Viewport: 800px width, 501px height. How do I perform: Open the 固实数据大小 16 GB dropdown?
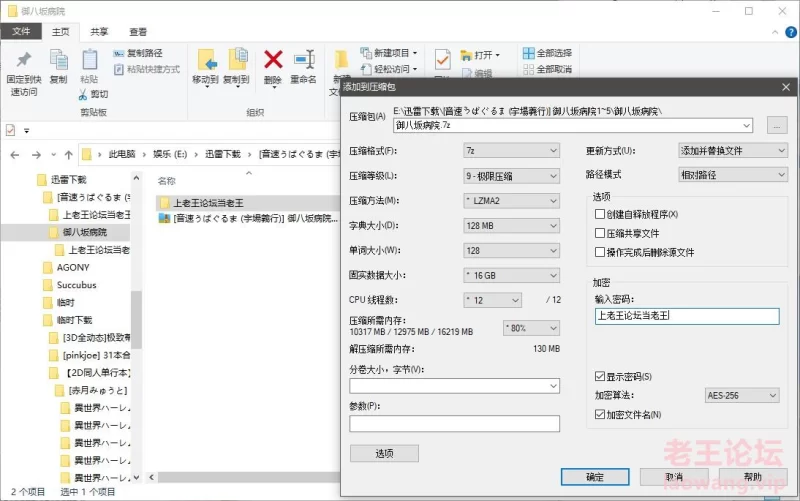pos(511,275)
